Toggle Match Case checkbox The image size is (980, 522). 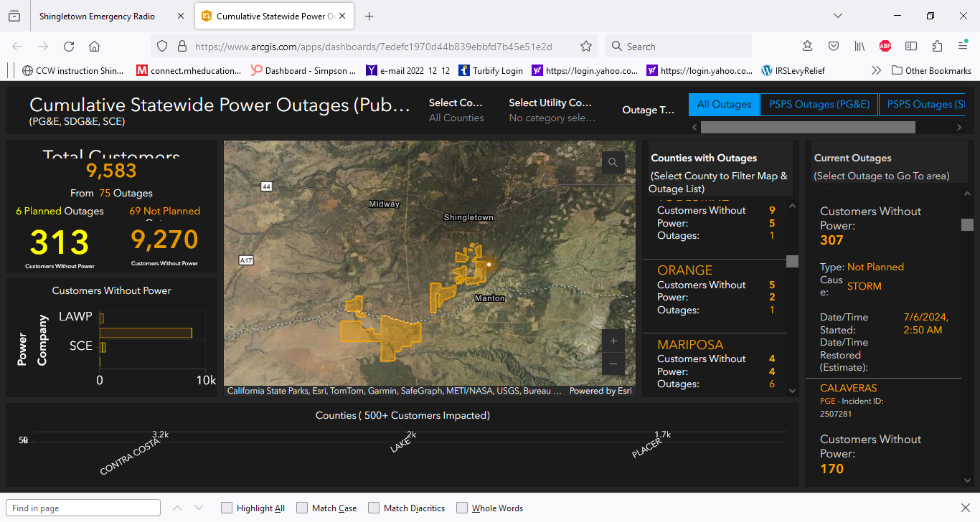click(x=302, y=508)
